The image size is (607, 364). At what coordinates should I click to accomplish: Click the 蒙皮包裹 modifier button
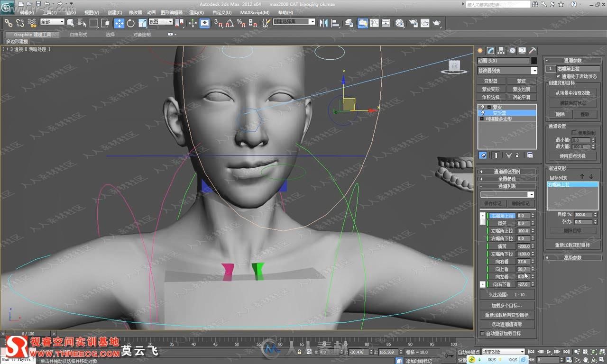click(521, 89)
